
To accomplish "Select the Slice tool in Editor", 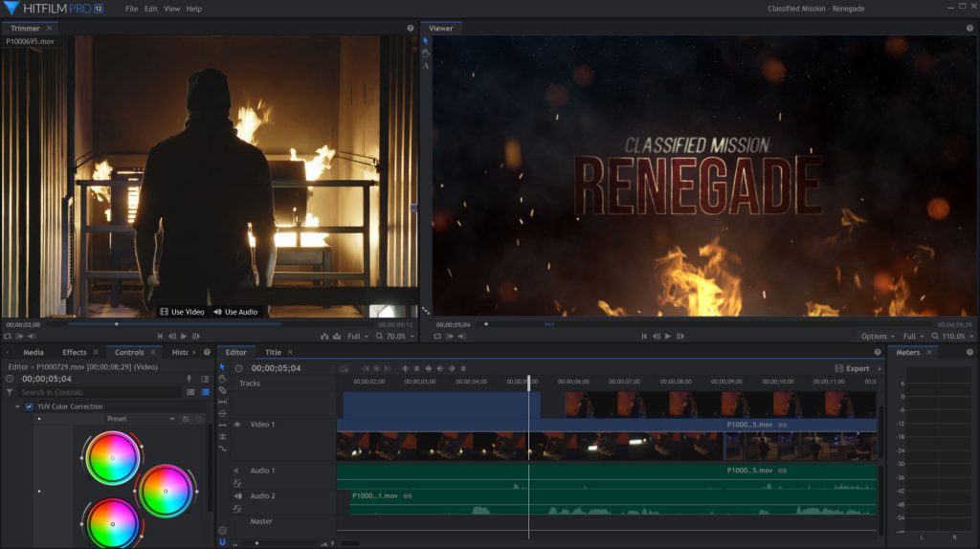I will click(x=222, y=390).
